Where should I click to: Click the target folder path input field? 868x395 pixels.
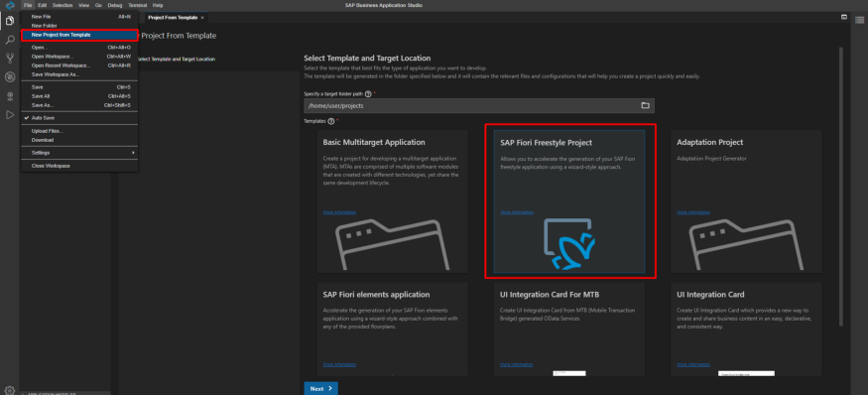(479, 105)
